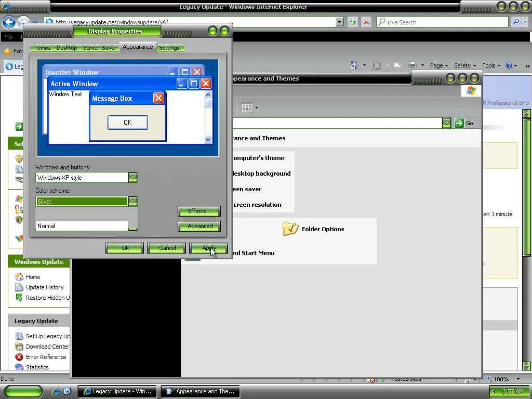532x399 pixels.
Task: Open the Live Search options dropdown arrow
Action: pyautogui.click(x=525, y=22)
